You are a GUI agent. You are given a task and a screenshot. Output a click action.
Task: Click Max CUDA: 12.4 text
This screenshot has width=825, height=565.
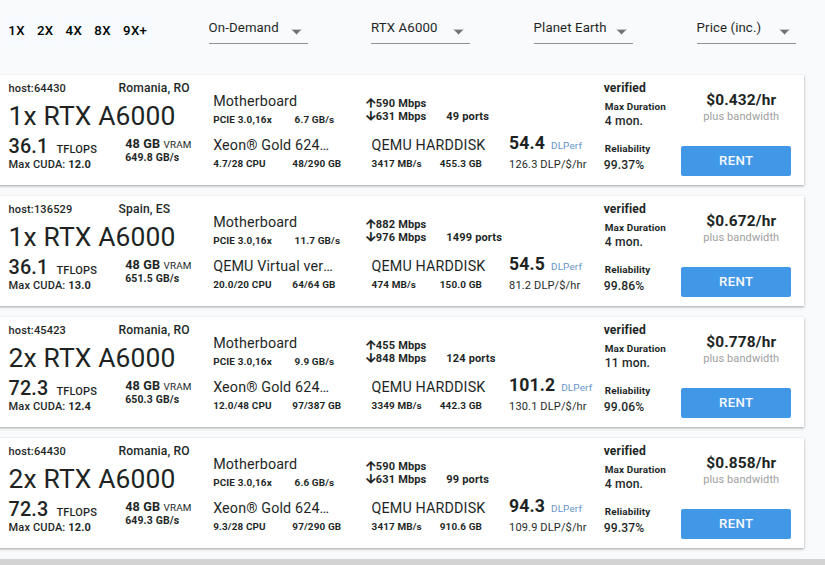(49, 406)
